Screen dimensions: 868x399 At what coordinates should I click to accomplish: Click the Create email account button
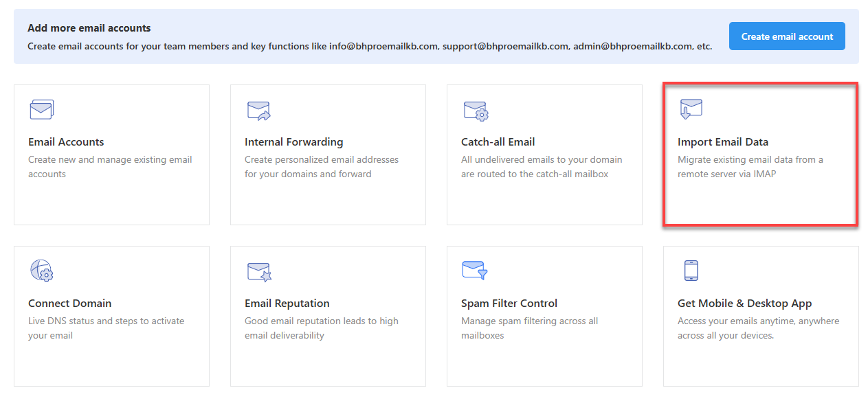point(787,36)
